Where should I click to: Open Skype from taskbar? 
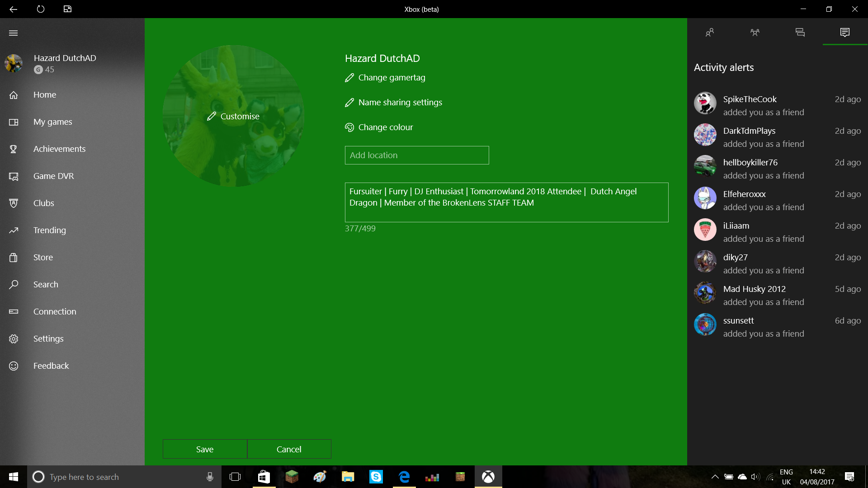point(376,477)
